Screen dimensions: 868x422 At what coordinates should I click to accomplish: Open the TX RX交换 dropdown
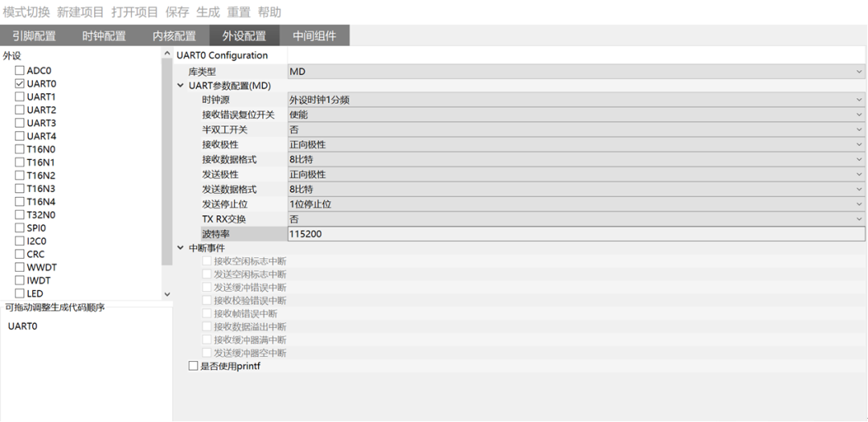tap(575, 219)
